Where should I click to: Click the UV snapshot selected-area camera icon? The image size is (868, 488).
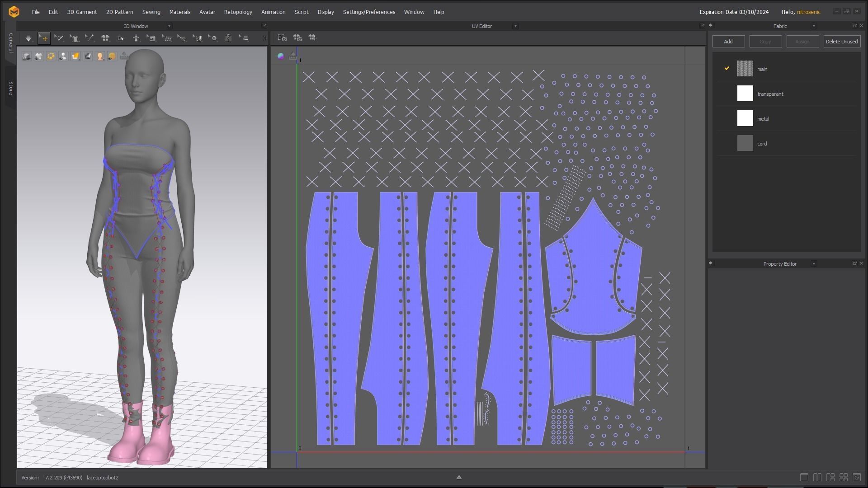coord(283,38)
